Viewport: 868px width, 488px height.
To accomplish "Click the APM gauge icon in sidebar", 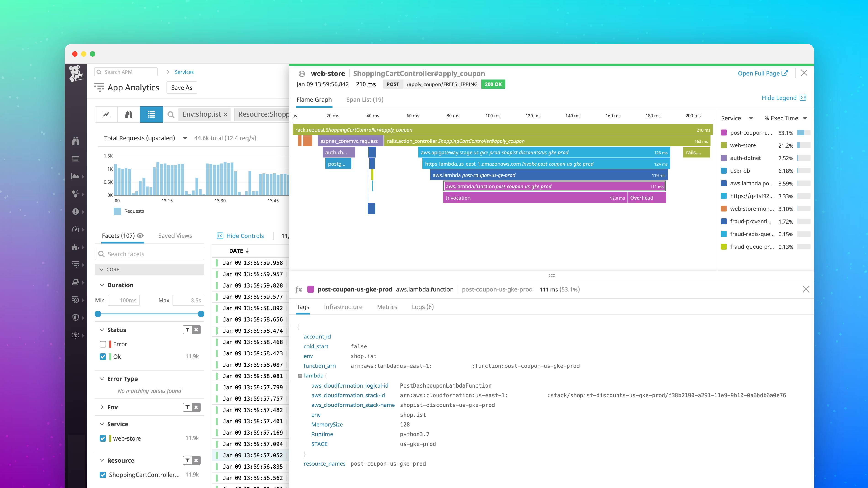I will (x=76, y=229).
